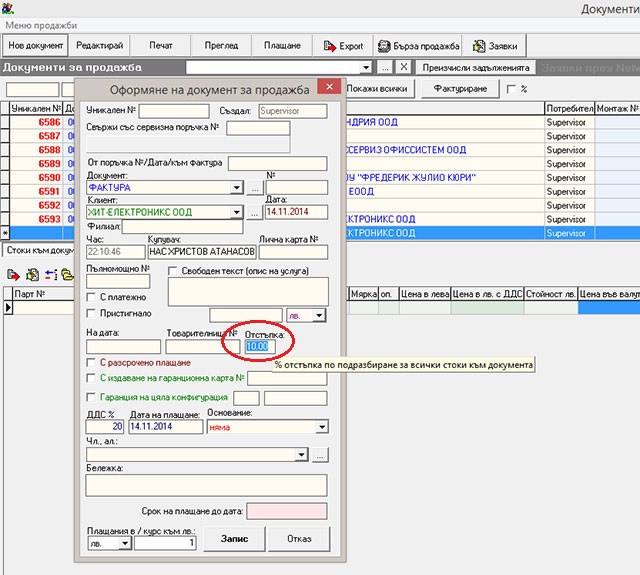
Task: Click the ... button next to Клиент combo
Action: (254, 213)
